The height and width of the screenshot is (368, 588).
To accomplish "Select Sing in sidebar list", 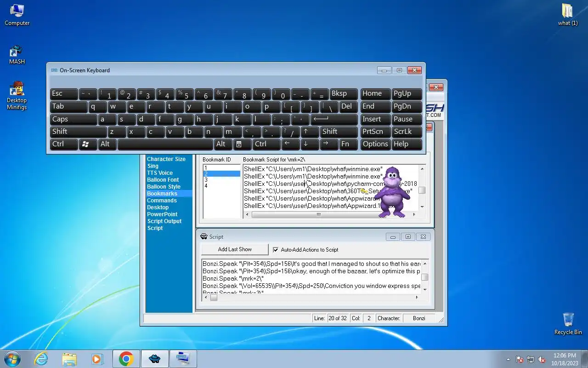I will tap(153, 166).
